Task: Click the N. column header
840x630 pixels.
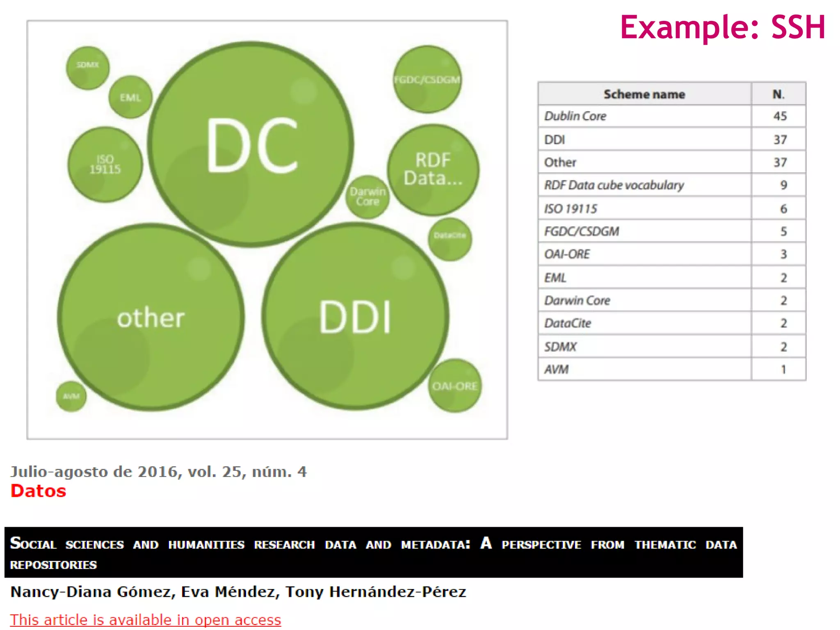Action: [x=778, y=94]
